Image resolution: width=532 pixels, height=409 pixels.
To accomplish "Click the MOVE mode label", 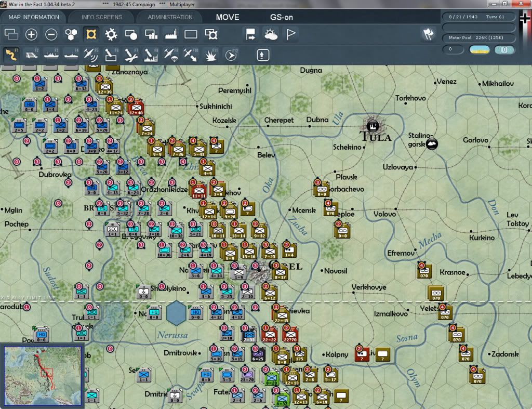I will pos(228,17).
